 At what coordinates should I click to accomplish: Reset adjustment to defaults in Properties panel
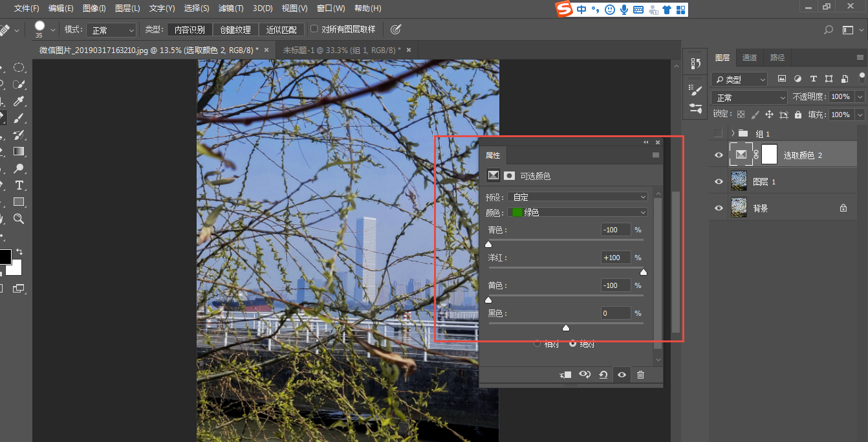click(603, 375)
